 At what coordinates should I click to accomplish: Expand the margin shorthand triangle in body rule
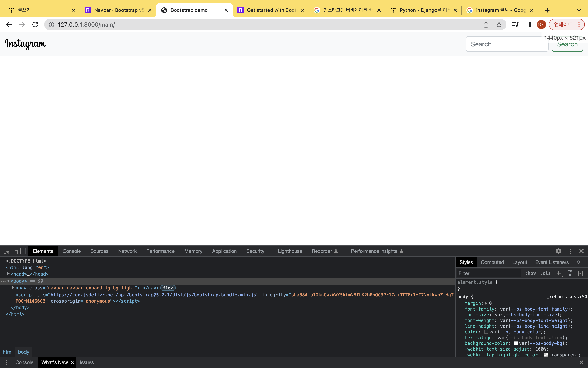[x=486, y=303]
